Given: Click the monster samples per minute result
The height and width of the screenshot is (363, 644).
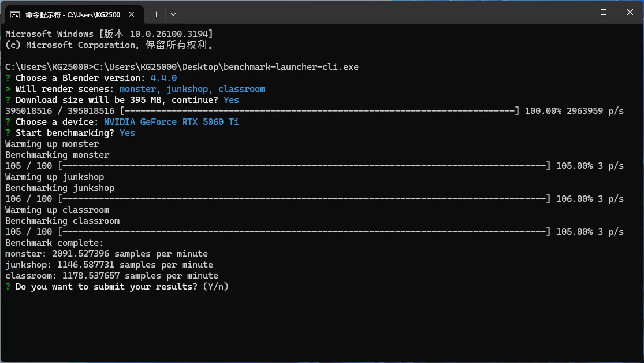Looking at the screenshot, I should [106, 254].
